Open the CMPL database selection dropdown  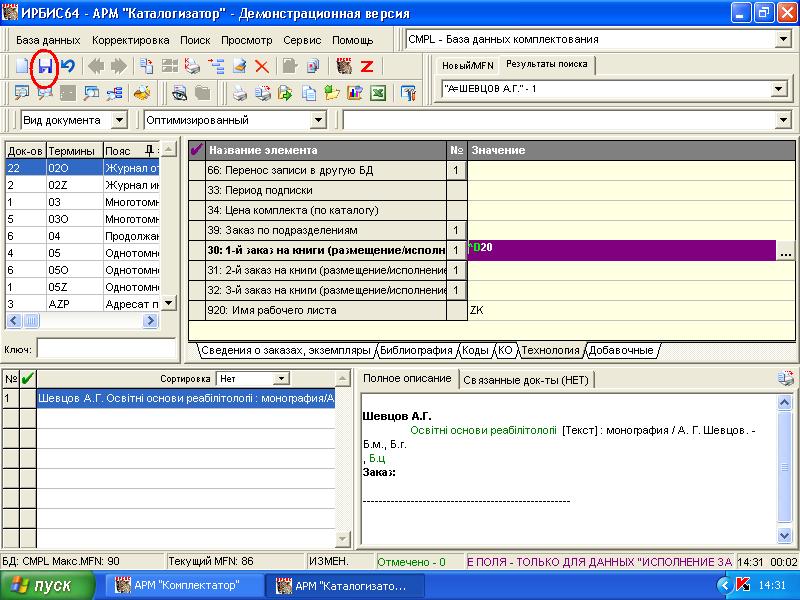[x=782, y=39]
